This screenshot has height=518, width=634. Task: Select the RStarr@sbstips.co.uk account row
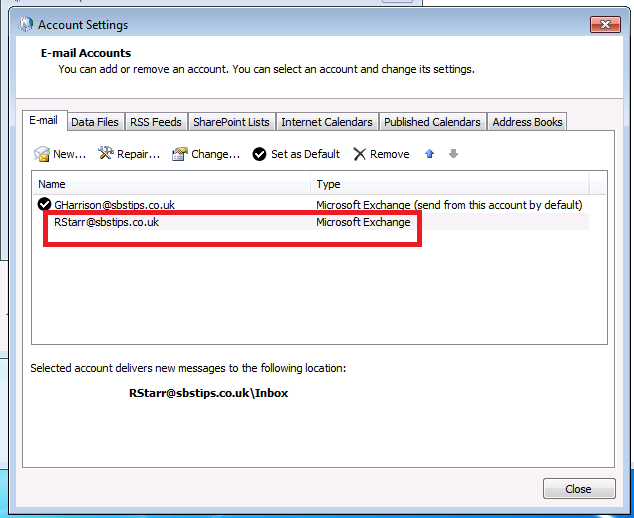tap(106, 222)
